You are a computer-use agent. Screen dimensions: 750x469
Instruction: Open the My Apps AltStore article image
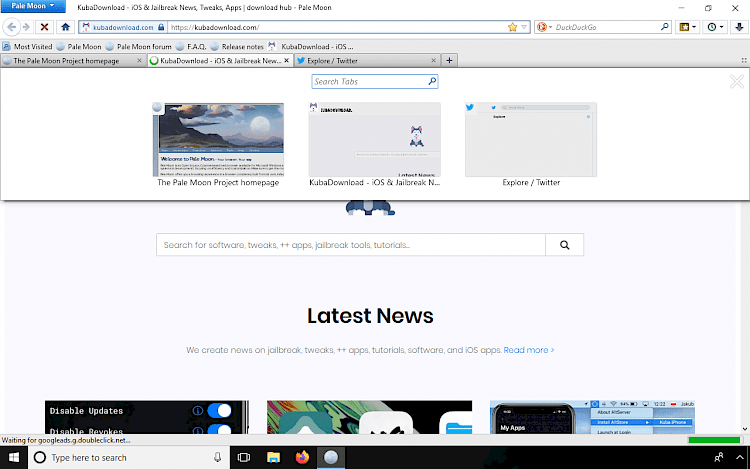(592, 417)
